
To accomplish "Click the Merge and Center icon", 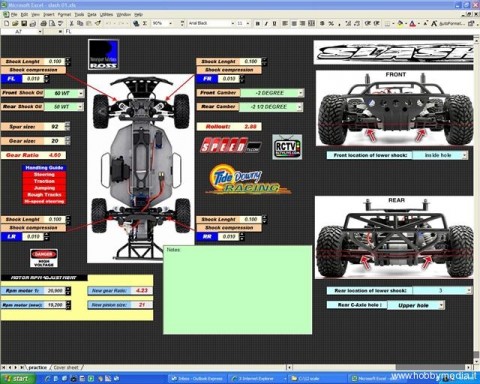I will [311, 23].
